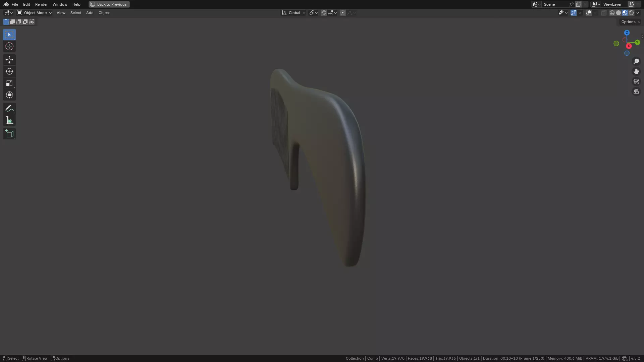Viewport: 644px width, 362px height.
Task: Open gizmo settings dropdown arrow
Action: 580,13
